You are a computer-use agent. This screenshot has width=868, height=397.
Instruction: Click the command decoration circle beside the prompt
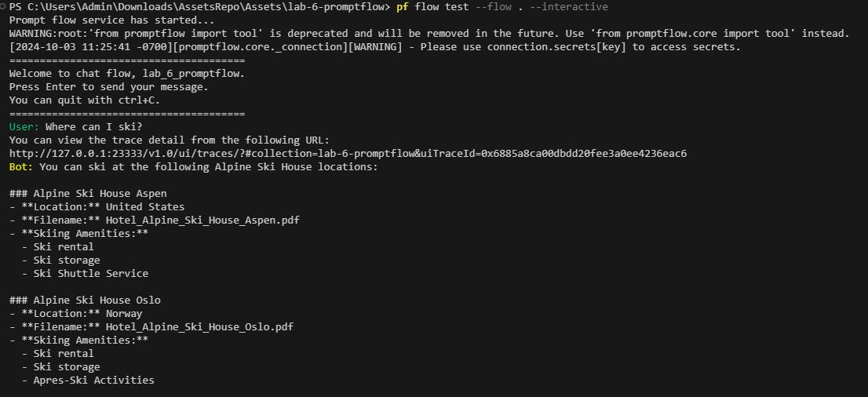click(3, 6)
